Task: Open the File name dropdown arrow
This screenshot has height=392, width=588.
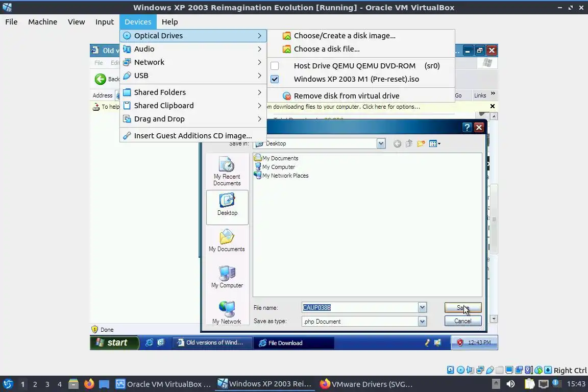Action: point(422,308)
